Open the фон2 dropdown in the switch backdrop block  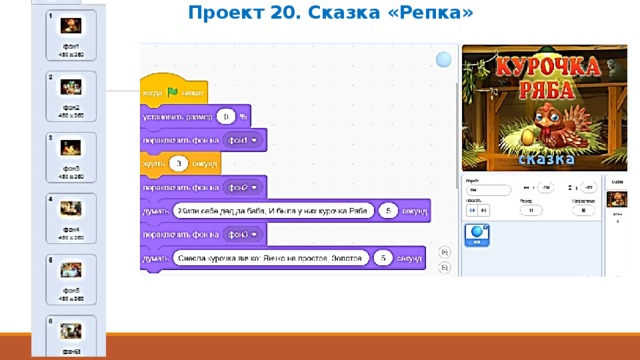tap(242, 188)
